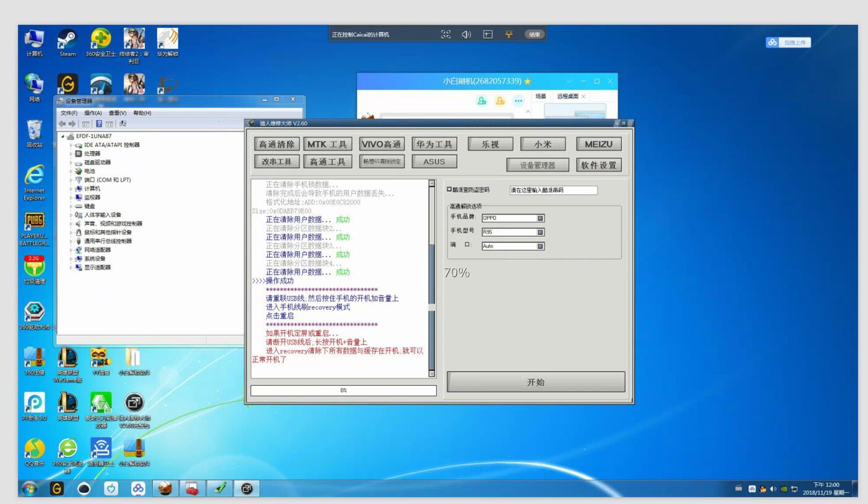Open 360驱动大师 desktop icon

34,316
